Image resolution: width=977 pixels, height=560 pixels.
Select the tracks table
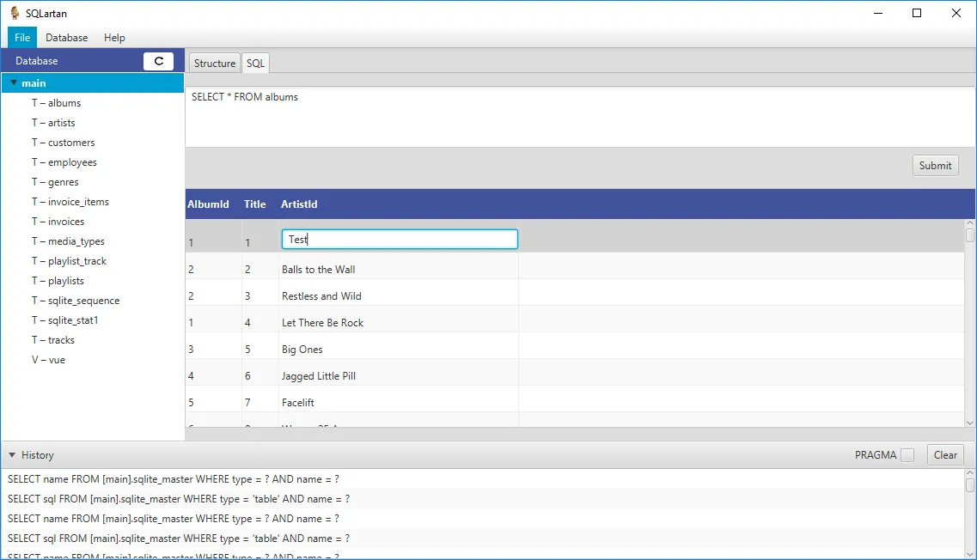[92, 340]
